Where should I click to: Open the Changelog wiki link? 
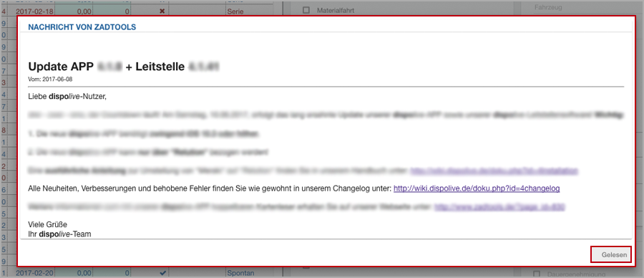477,188
